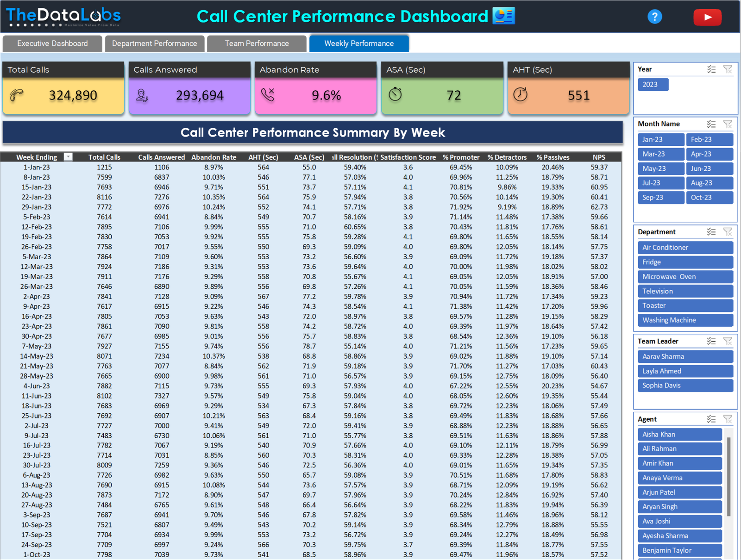The width and height of the screenshot is (741, 560).
Task: Click the Clear Filter icon on Department slicer
Action: point(728,231)
